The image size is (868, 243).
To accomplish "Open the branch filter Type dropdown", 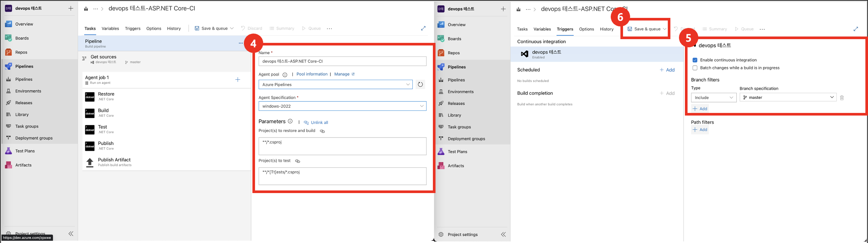I will click(x=714, y=98).
